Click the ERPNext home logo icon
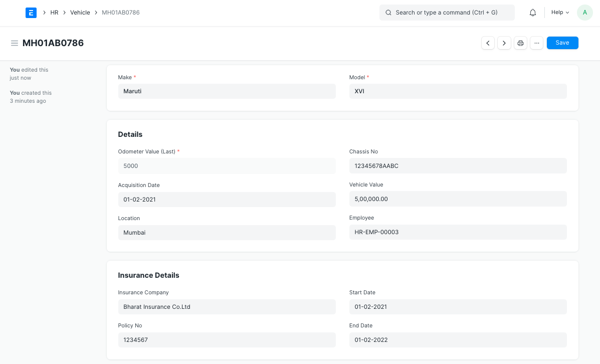 pyautogui.click(x=31, y=13)
